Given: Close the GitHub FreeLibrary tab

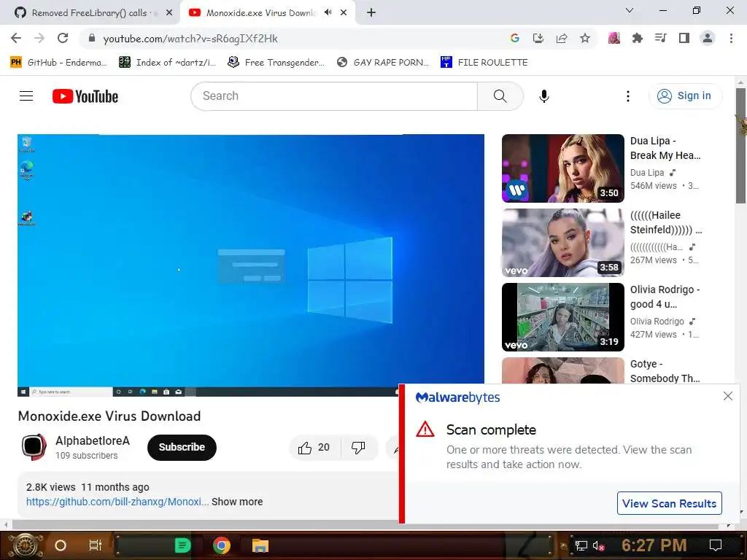Looking at the screenshot, I should tap(169, 13).
